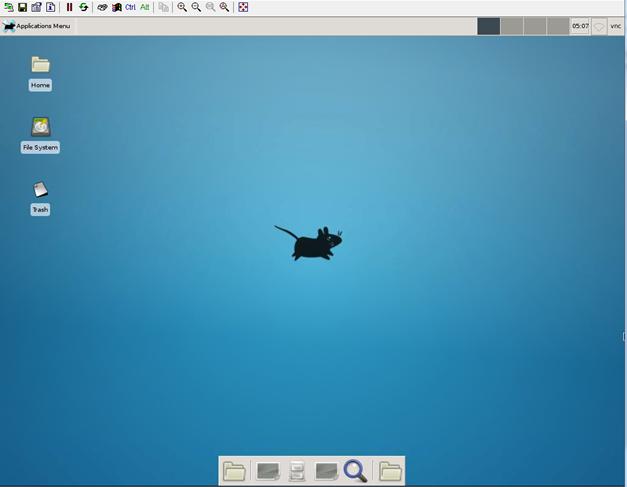627x487 pixels.
Task: Toggle the Ctrl key button
Action: [130, 7]
